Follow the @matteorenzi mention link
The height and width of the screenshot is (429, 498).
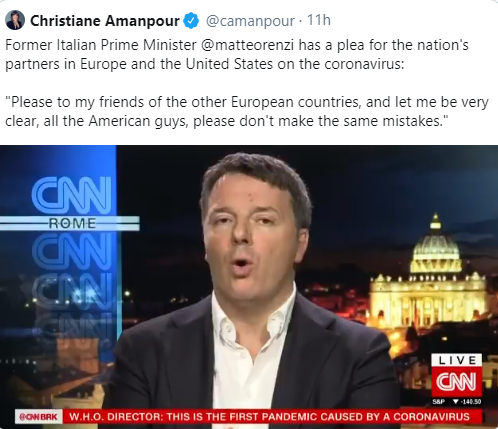248,45
